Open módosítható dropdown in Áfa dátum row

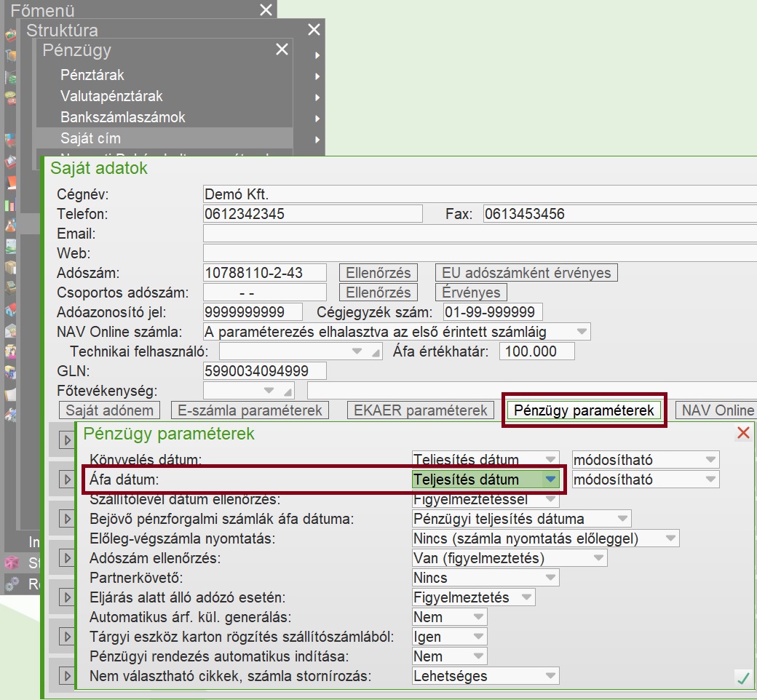[646, 480]
